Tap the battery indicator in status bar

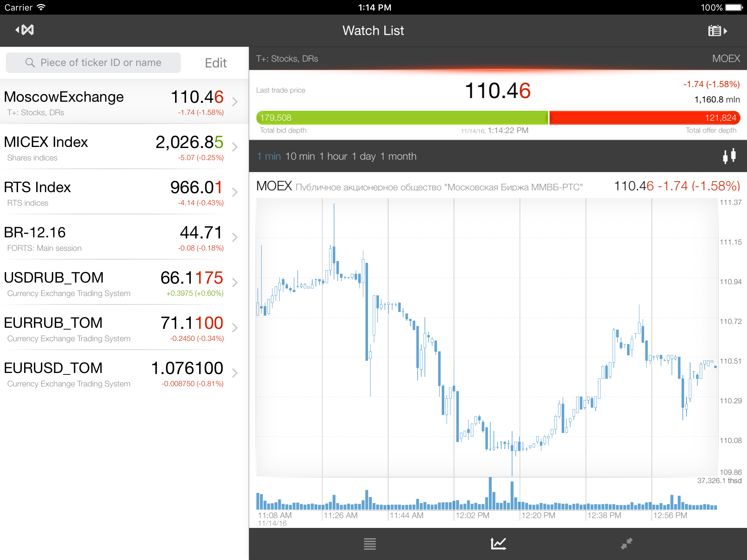pyautogui.click(x=733, y=7)
